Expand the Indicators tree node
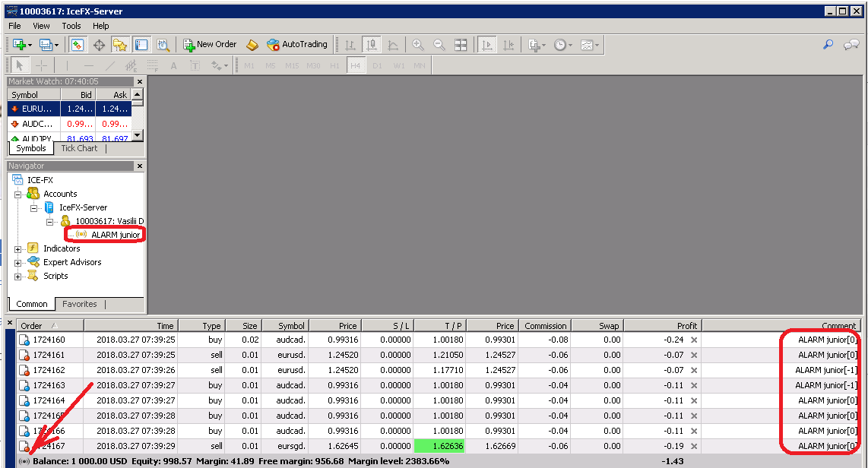The height and width of the screenshot is (468, 868). pos(17,249)
